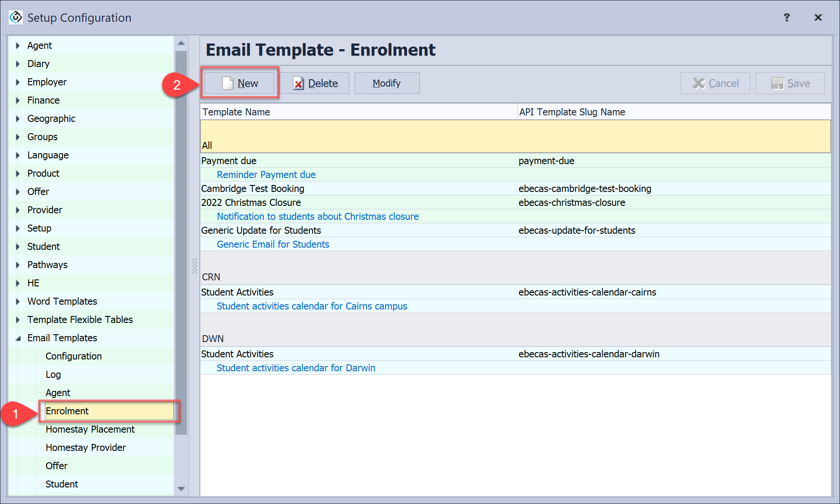The height and width of the screenshot is (504, 840).
Task: Expand the Finance tree node
Action: (18, 101)
